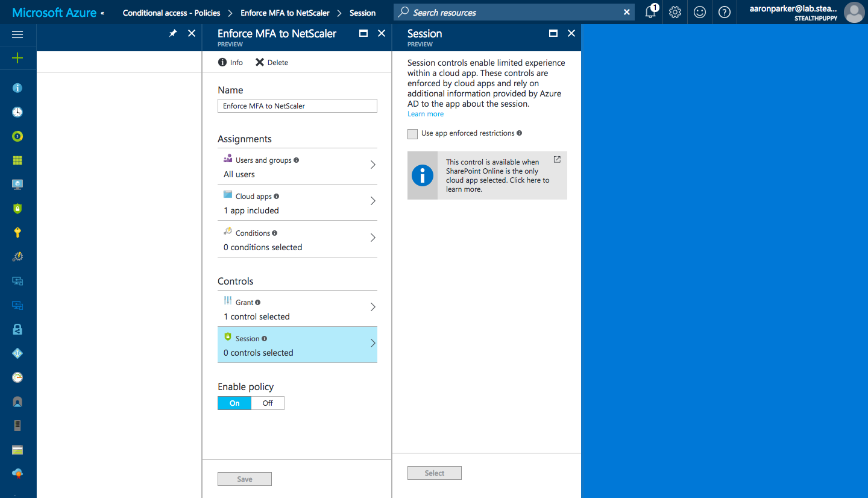
Task: Click the smiley feedback icon
Action: (700, 12)
